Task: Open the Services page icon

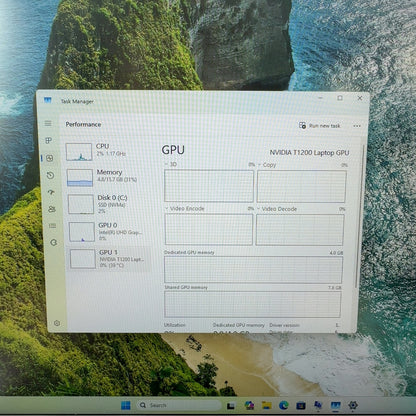Action: pyautogui.click(x=54, y=242)
